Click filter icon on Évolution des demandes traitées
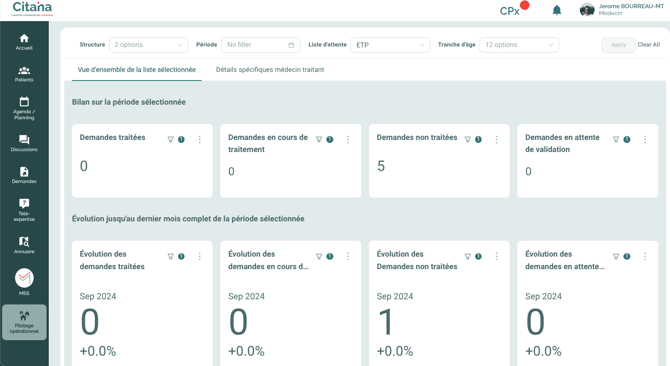670x366 pixels. click(x=170, y=256)
